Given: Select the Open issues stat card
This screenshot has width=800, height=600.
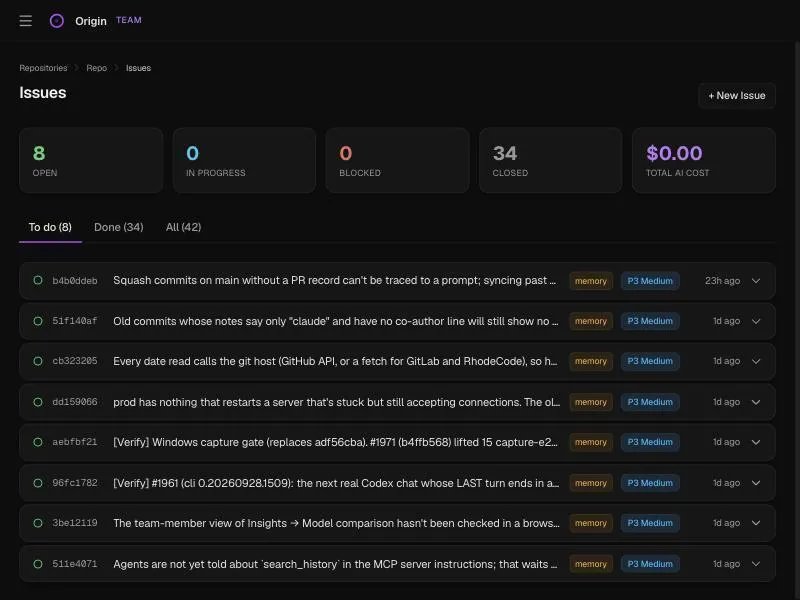Looking at the screenshot, I should pyautogui.click(x=91, y=160).
